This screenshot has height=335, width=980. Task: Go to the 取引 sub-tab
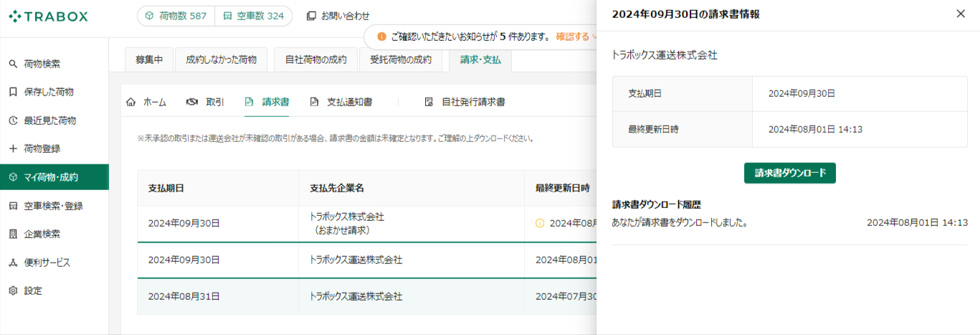tap(206, 102)
